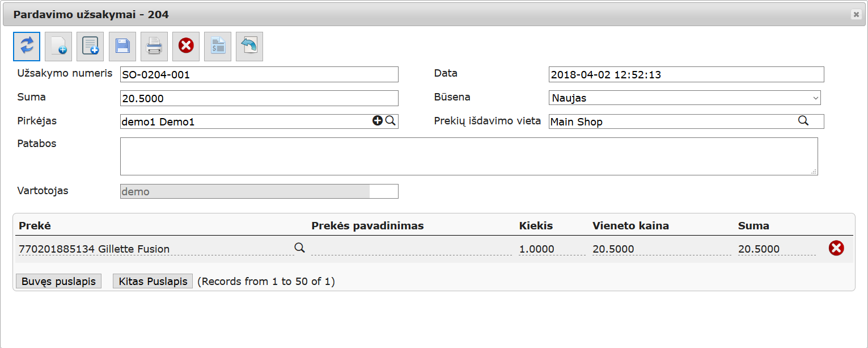This screenshot has width=868, height=348.
Task: Close the Pardavimo užsakymai dialog
Action: pyautogui.click(x=856, y=15)
